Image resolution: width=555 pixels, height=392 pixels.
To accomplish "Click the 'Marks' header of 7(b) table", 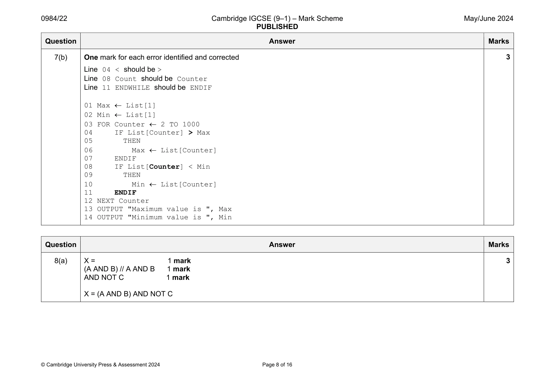I will click(x=498, y=41).
